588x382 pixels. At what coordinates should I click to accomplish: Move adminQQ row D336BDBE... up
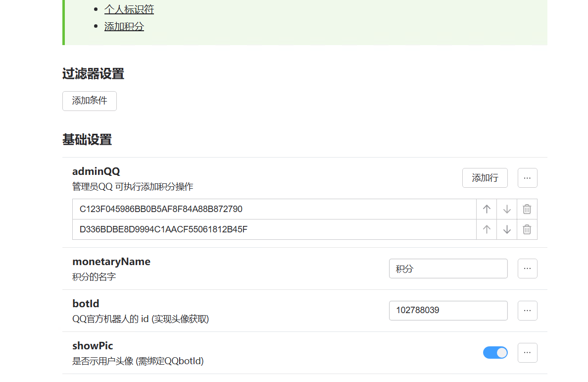pos(487,229)
